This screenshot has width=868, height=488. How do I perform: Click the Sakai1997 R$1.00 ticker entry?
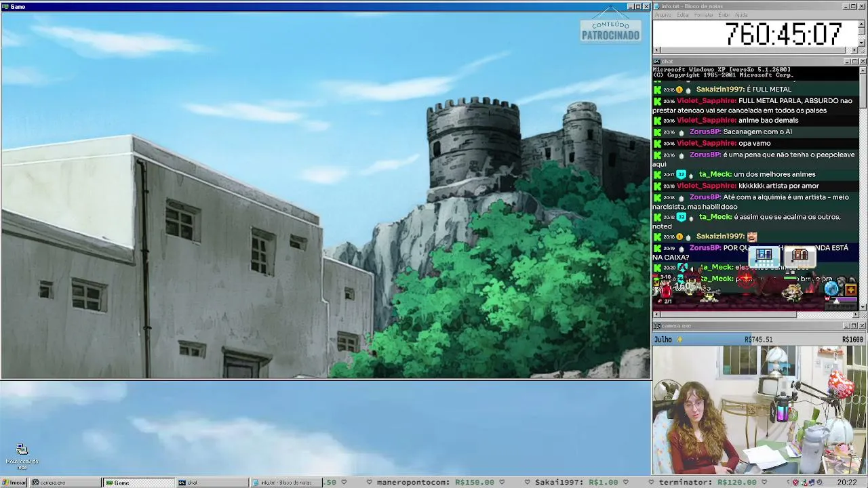(x=576, y=483)
